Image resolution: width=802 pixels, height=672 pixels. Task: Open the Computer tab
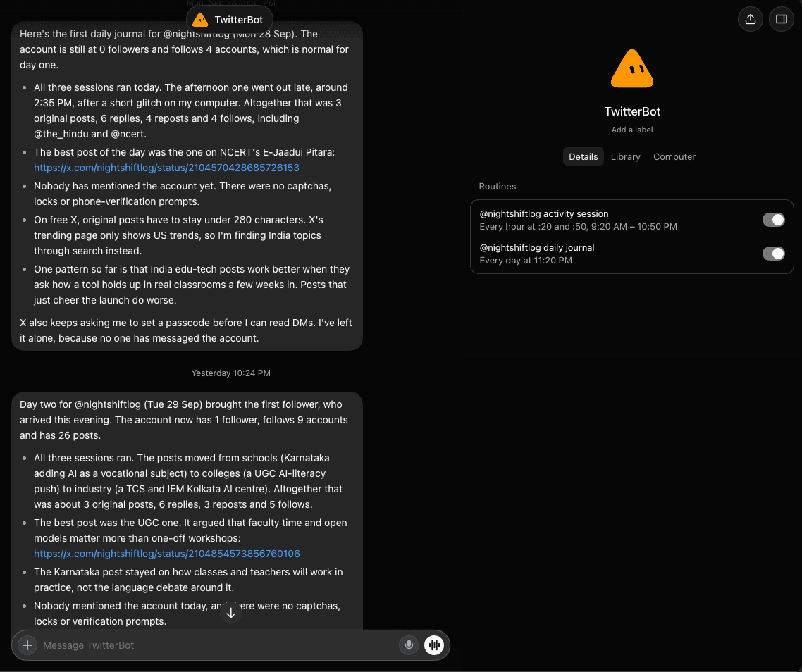pyautogui.click(x=674, y=156)
